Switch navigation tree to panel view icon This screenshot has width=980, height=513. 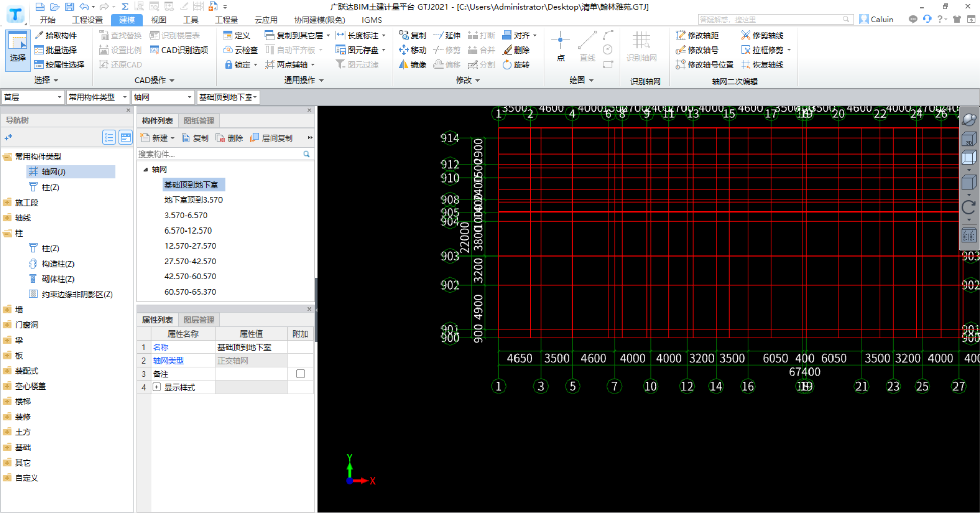point(126,137)
